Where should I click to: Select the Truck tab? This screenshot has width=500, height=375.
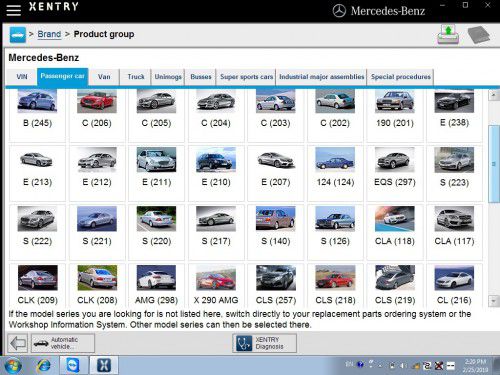click(136, 77)
